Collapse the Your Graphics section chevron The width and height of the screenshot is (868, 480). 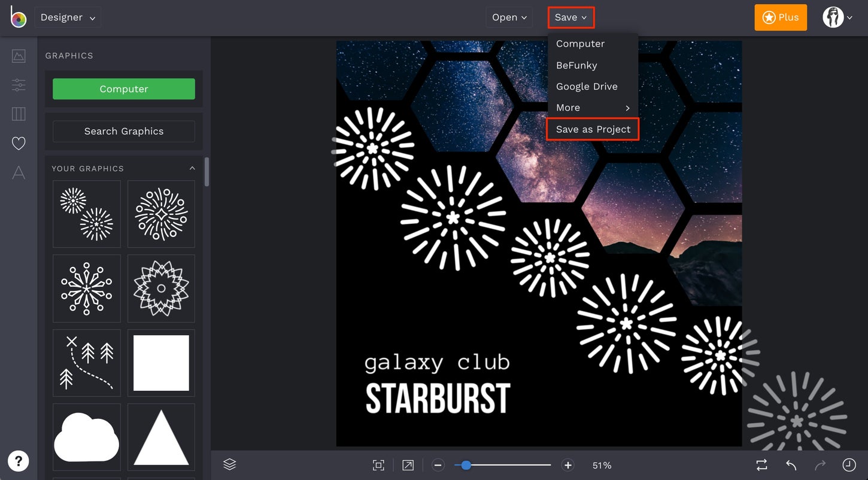pos(192,168)
